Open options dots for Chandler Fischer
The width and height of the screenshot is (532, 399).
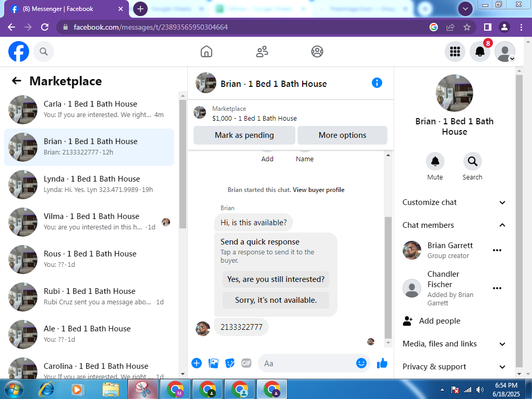[497, 288]
